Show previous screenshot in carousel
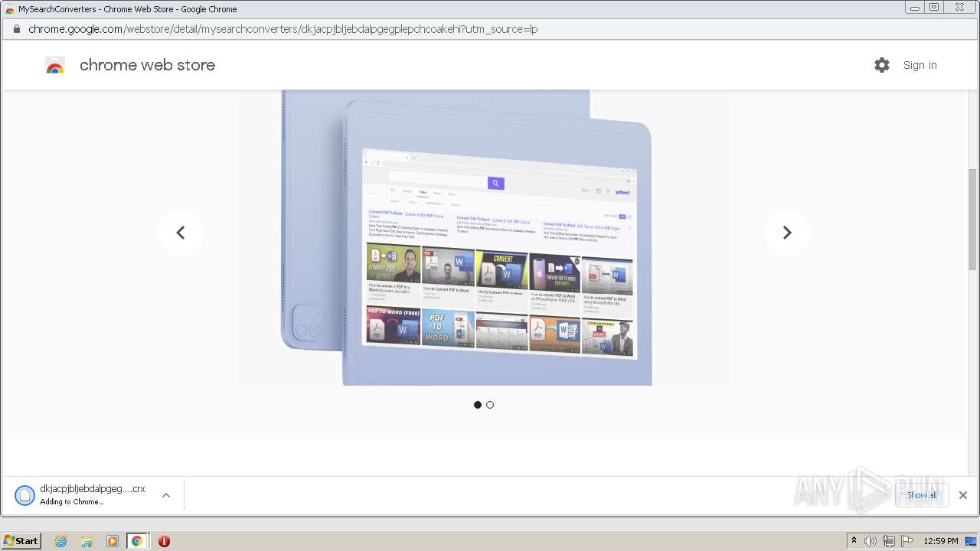980x551 pixels. (181, 233)
